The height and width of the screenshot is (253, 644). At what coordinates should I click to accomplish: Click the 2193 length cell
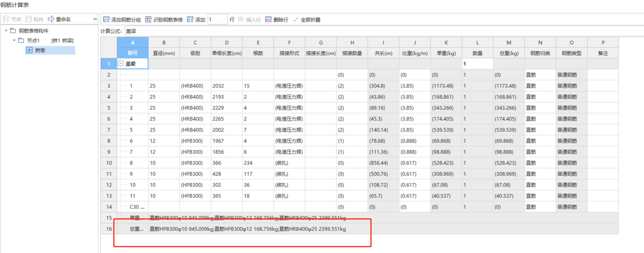click(x=227, y=97)
